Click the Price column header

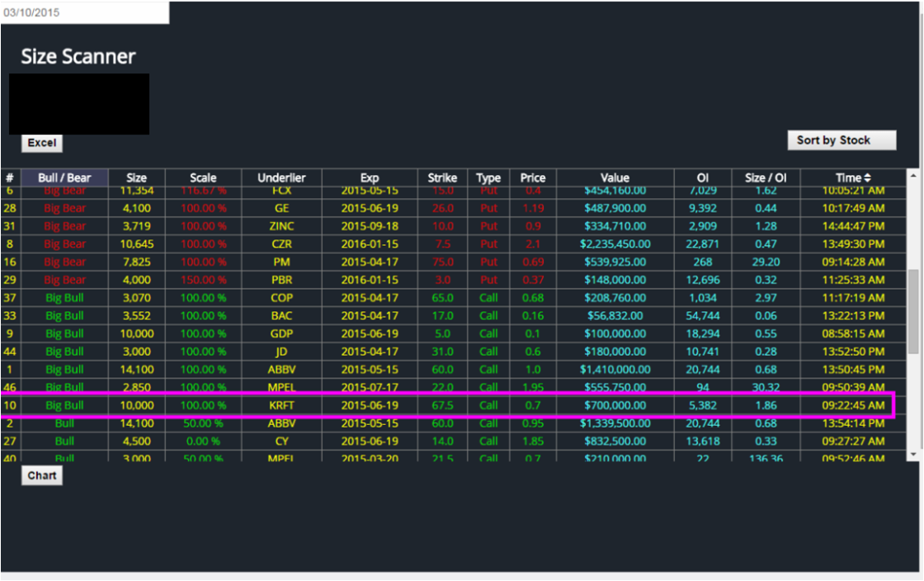(532, 177)
